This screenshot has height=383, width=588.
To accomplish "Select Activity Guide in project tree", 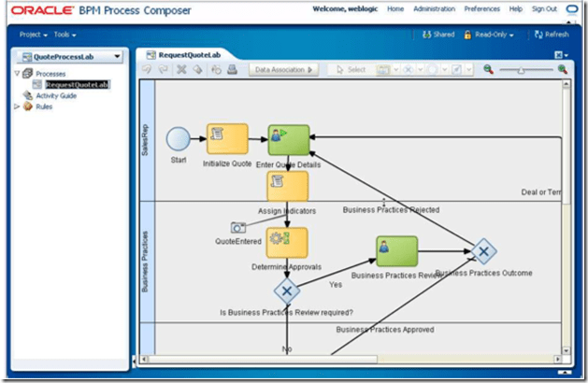I will (56, 95).
